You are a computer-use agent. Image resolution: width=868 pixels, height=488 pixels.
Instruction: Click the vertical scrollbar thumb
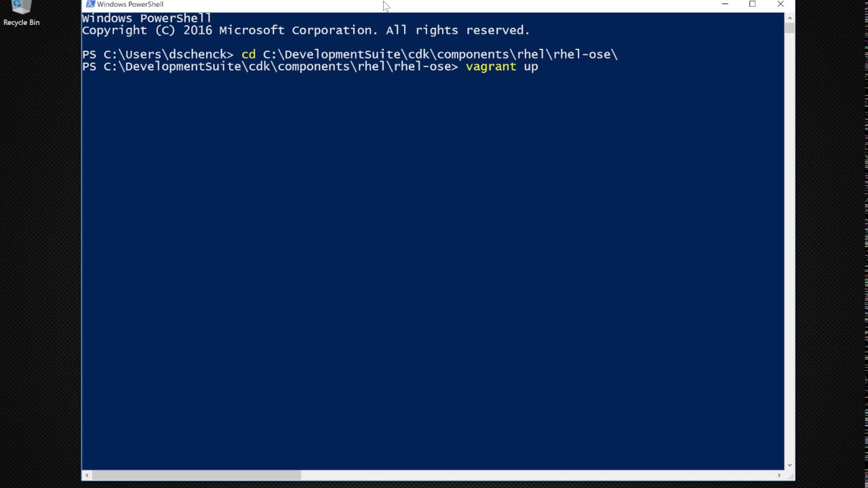coord(789,27)
